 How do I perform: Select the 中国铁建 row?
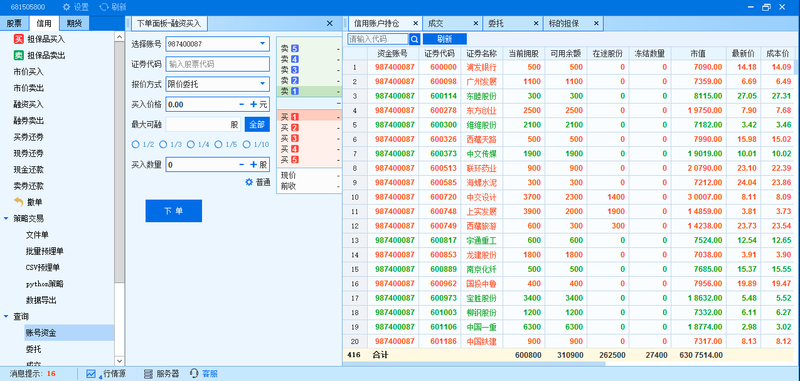568,341
